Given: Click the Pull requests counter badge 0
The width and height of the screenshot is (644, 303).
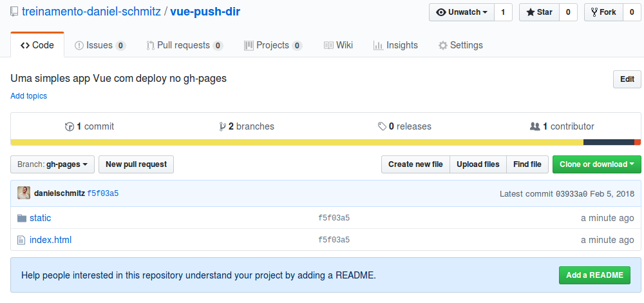Looking at the screenshot, I should [x=218, y=46].
